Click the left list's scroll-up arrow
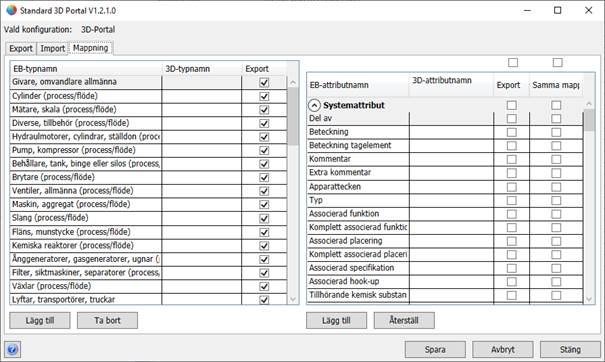Image resolution: width=605 pixels, height=362 pixels. [293, 83]
